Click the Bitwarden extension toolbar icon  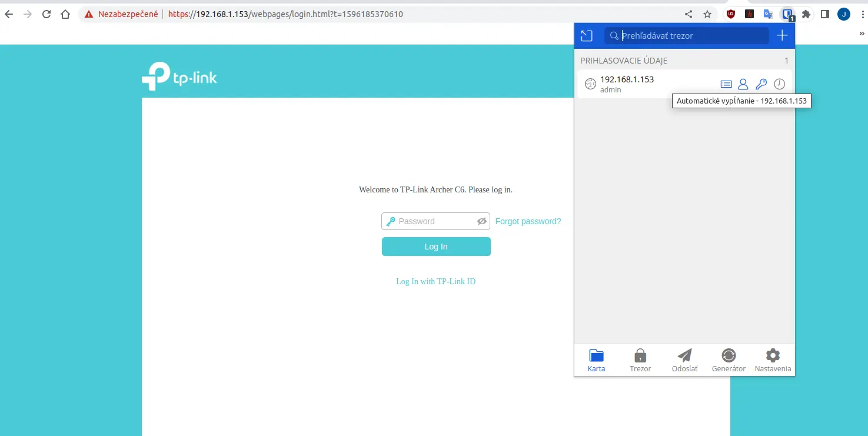[x=787, y=14]
